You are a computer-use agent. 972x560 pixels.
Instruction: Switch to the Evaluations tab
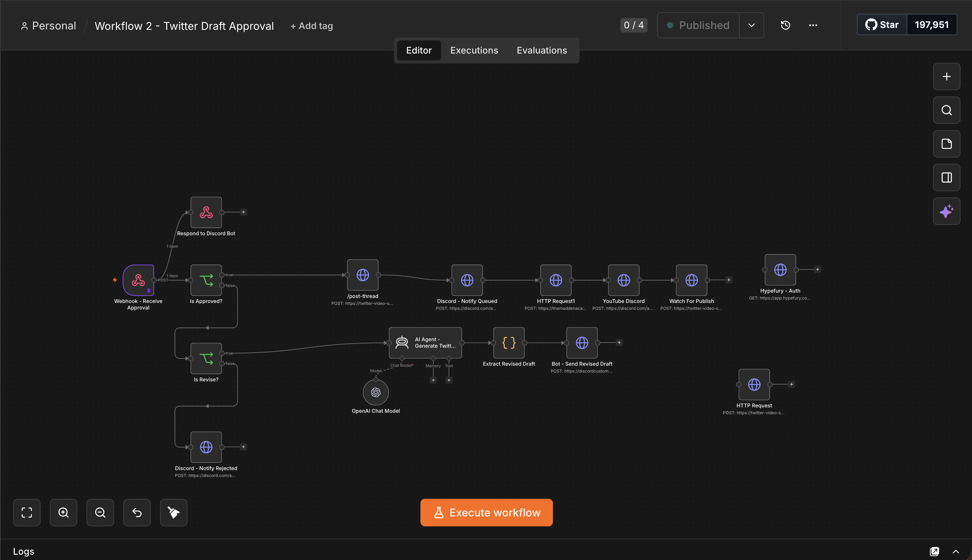pyautogui.click(x=541, y=50)
